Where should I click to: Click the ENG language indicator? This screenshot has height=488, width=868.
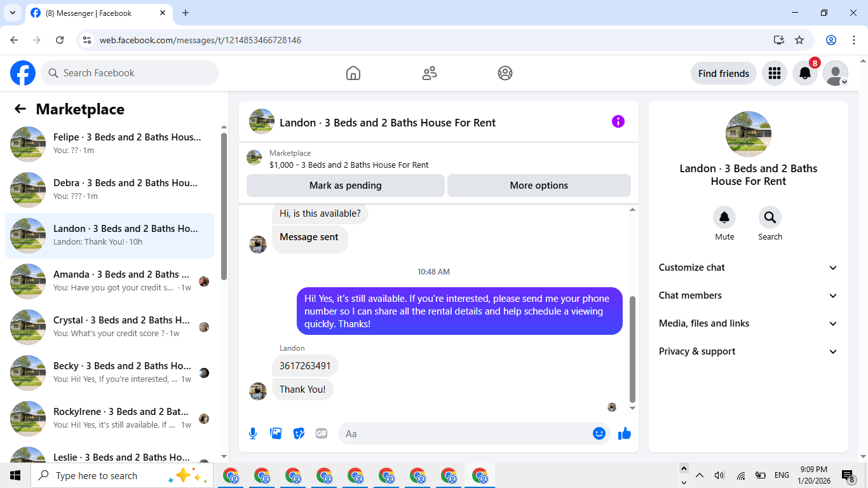pos(782,475)
